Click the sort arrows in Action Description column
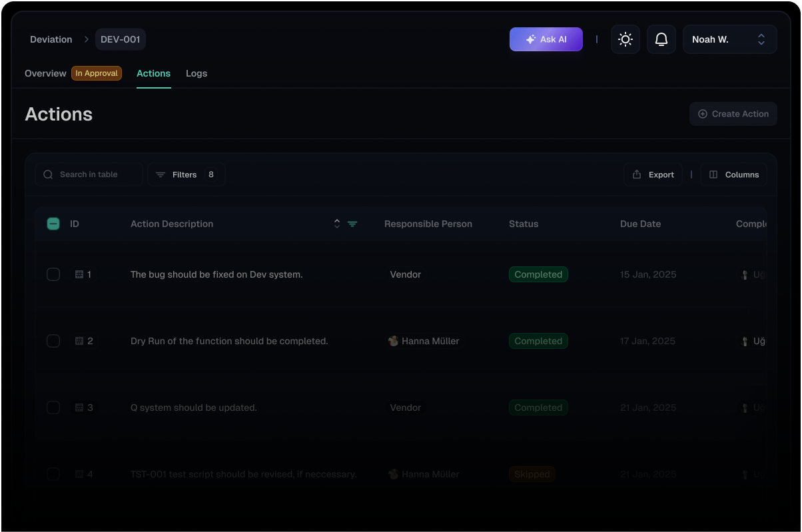Screen dimensions: 802x532 pyautogui.click(x=337, y=224)
